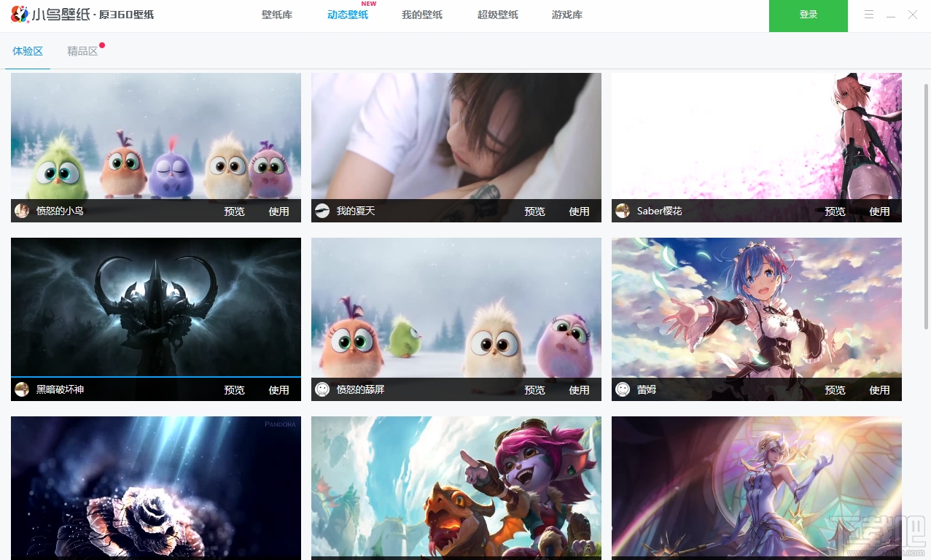931x560 pixels.
Task: Preview the 黑暗破坏神 wallpaper
Action: (235, 390)
